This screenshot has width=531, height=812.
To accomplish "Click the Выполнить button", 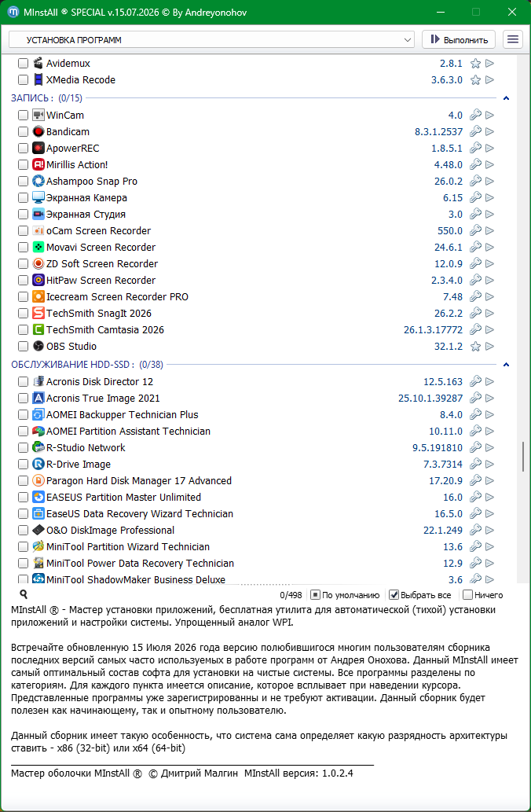I will click(x=459, y=40).
